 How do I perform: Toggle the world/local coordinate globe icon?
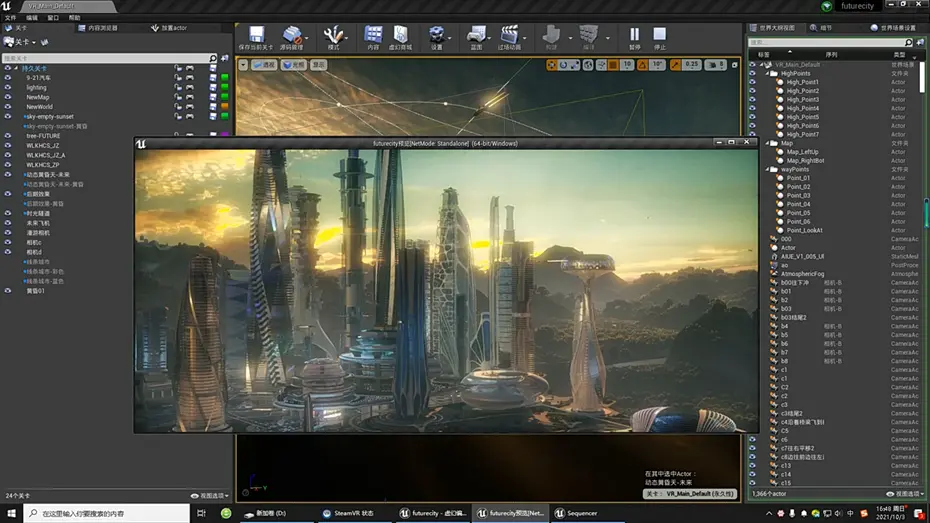[x=588, y=65]
